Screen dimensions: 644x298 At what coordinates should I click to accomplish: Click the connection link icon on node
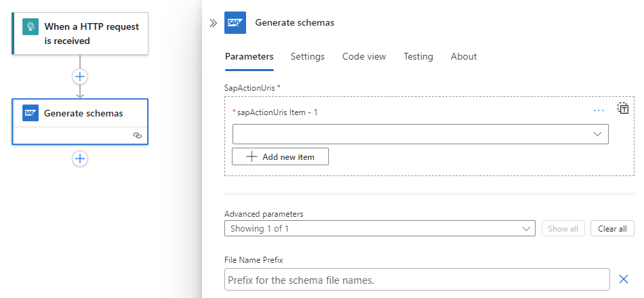click(138, 135)
